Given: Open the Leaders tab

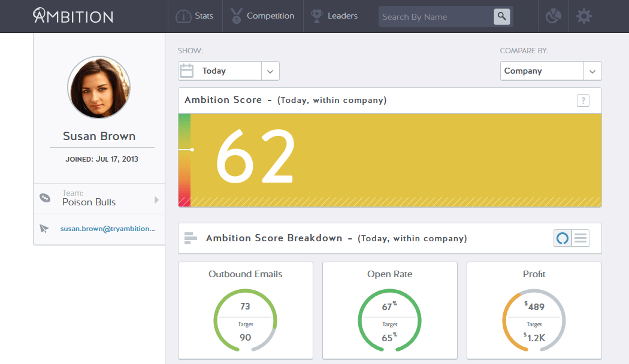Looking at the screenshot, I should [x=334, y=16].
